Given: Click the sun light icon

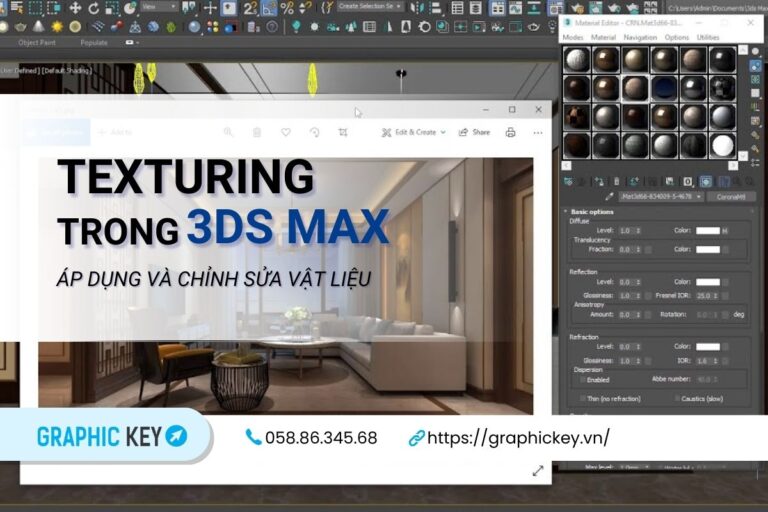Looking at the screenshot, I should [x=57, y=27].
